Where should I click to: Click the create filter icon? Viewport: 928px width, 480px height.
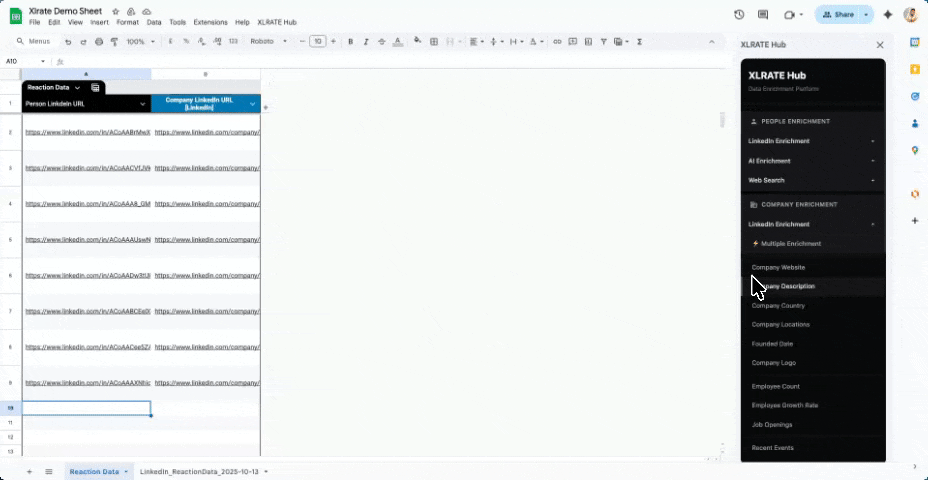604,41
